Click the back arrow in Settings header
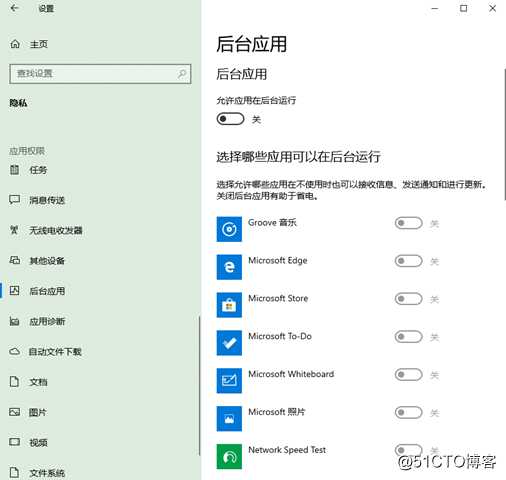This screenshot has width=506, height=480. pos(14,8)
